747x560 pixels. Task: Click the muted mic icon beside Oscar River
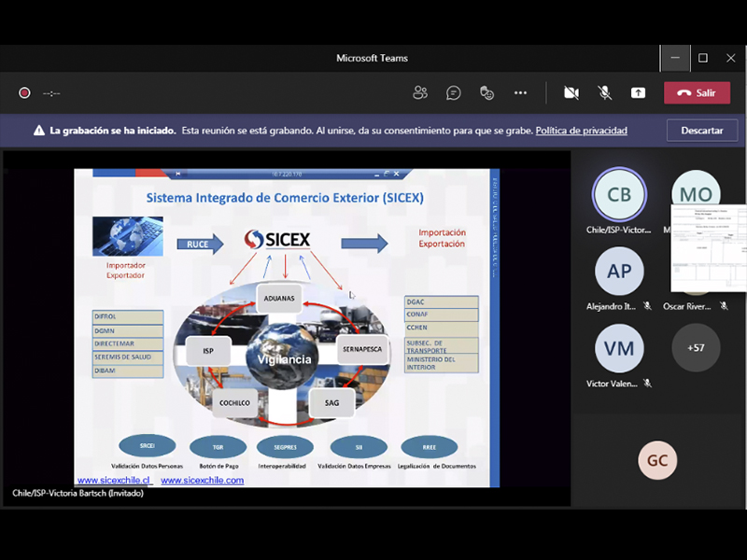(x=724, y=306)
